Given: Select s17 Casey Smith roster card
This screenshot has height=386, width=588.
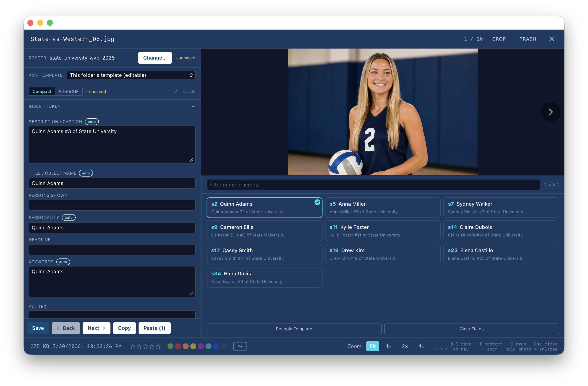Looking at the screenshot, I should pos(264,254).
